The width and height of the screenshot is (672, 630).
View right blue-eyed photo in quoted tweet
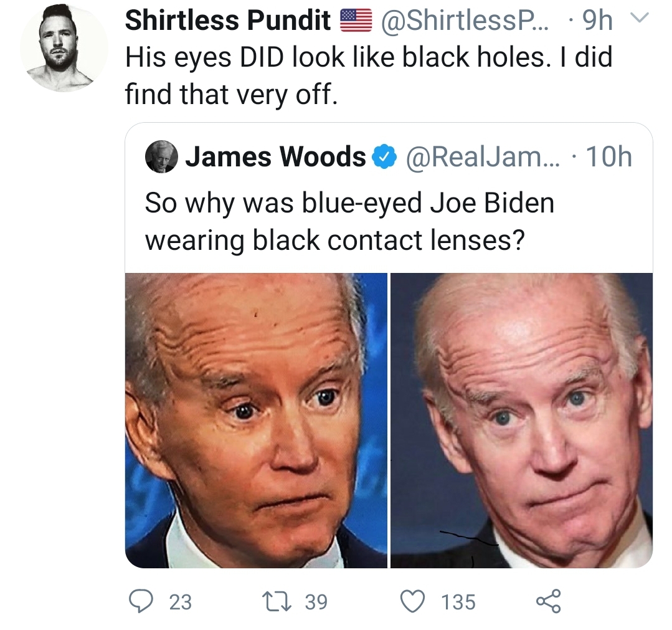point(521,421)
